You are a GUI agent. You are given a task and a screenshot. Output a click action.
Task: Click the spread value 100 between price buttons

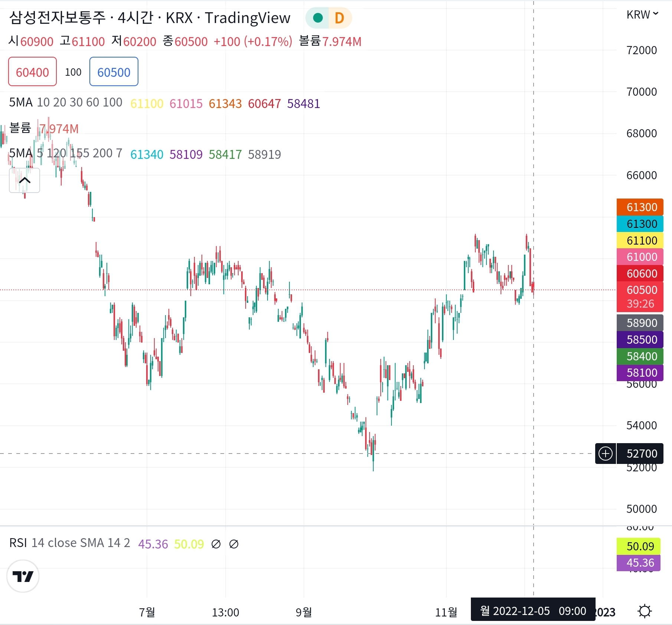73,72
